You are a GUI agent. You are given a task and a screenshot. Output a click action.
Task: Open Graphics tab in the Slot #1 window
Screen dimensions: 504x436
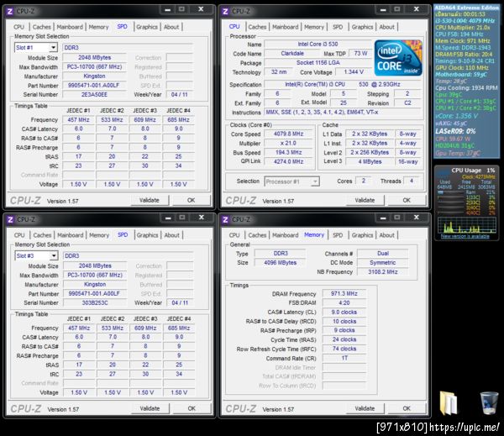click(147, 27)
